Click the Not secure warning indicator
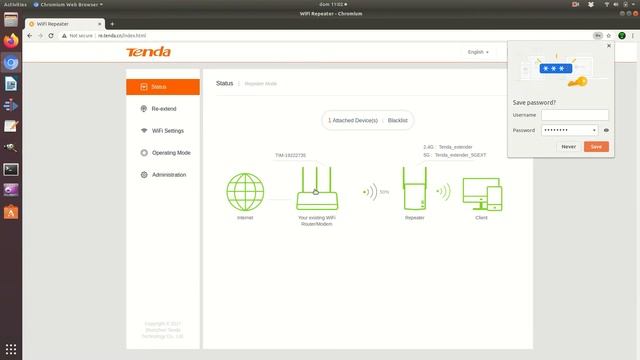640x360 pixels. pos(77,36)
